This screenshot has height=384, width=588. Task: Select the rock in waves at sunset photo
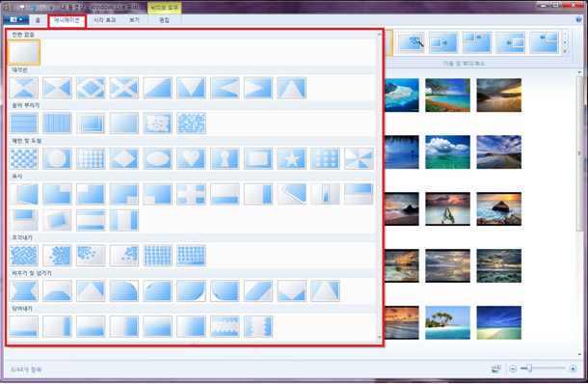pos(498,209)
